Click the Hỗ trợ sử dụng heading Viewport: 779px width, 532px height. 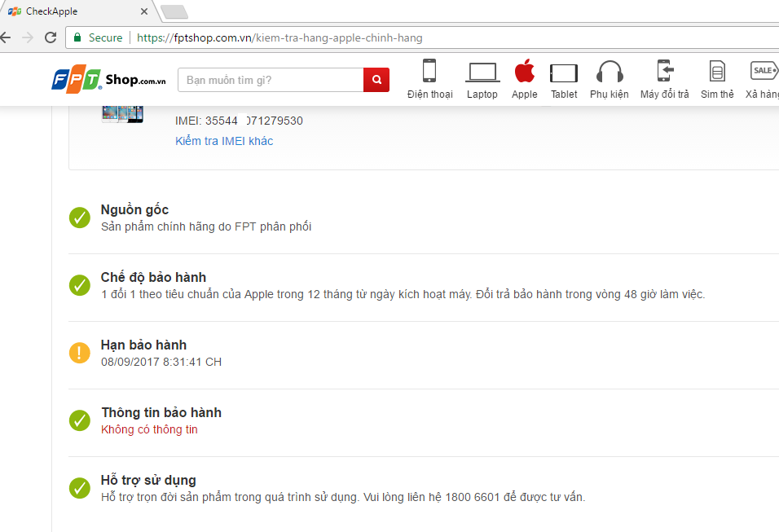click(148, 480)
